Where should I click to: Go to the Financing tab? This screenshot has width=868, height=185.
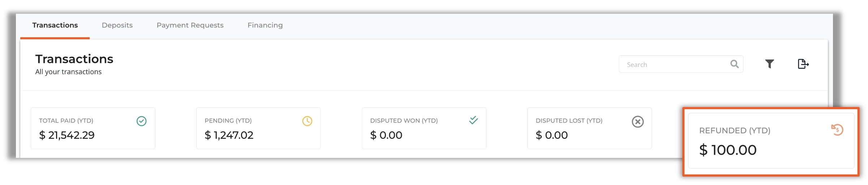coord(265,25)
